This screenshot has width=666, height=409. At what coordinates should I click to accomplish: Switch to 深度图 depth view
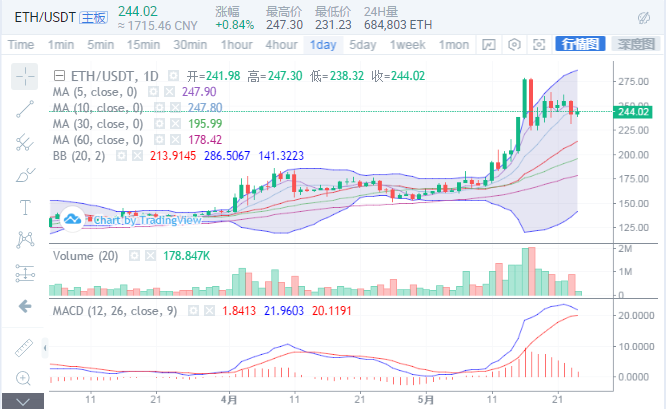point(636,44)
